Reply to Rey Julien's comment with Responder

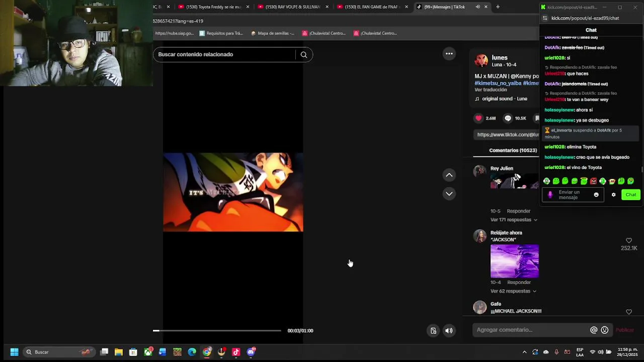(x=519, y=211)
